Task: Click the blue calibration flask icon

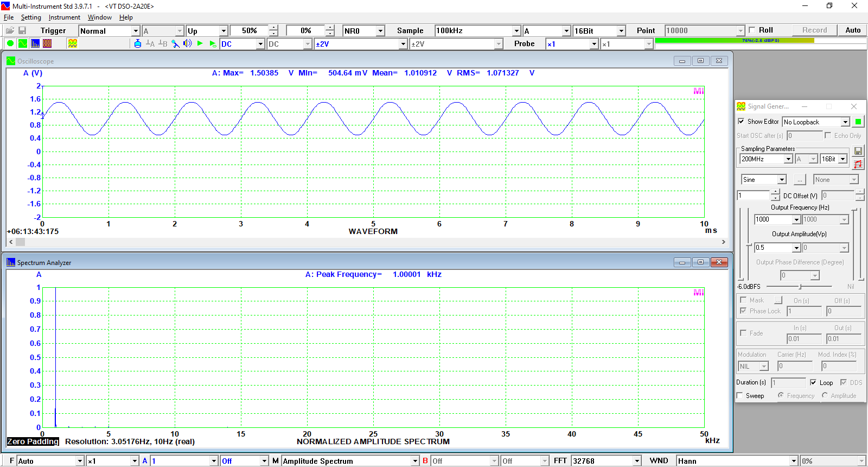Action: click(138, 43)
